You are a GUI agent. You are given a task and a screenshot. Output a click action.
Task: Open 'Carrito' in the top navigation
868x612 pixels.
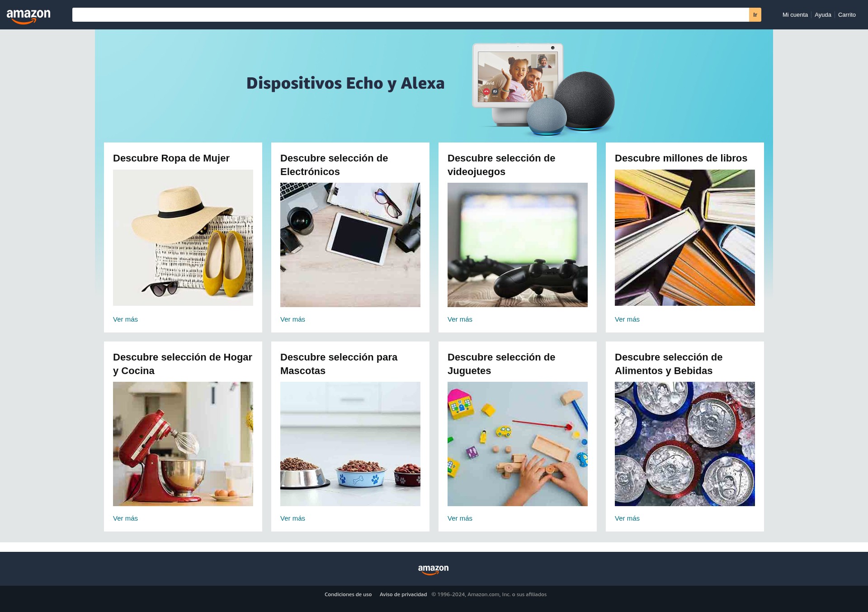click(x=847, y=15)
